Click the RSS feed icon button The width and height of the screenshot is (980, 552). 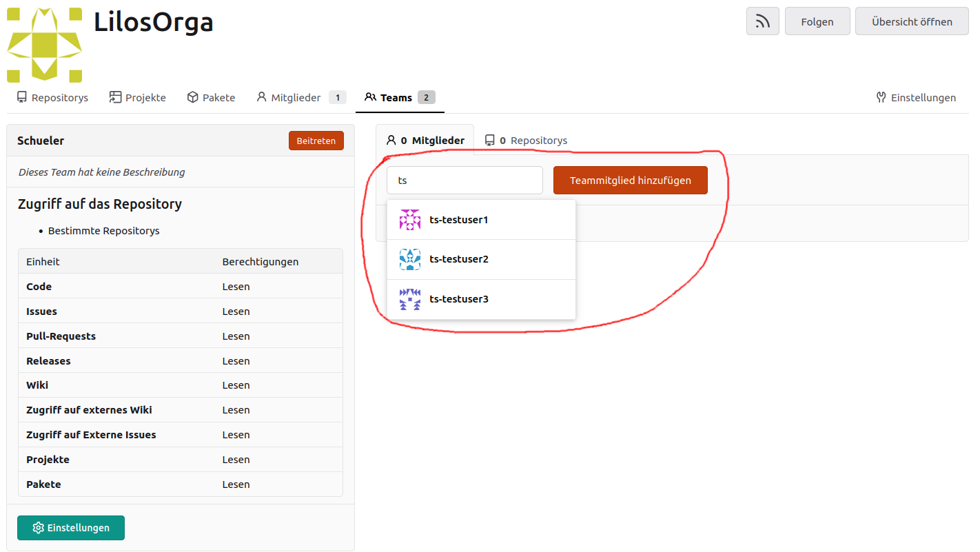click(x=762, y=21)
